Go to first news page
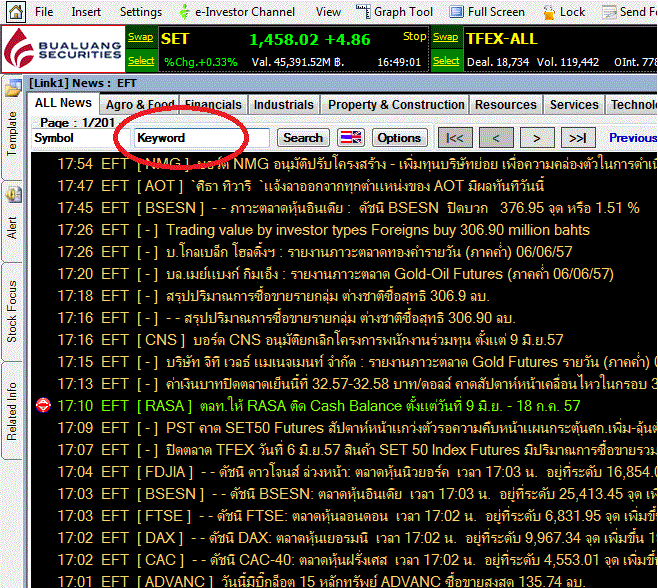Image resolution: width=658 pixels, height=588 pixels. (x=455, y=138)
